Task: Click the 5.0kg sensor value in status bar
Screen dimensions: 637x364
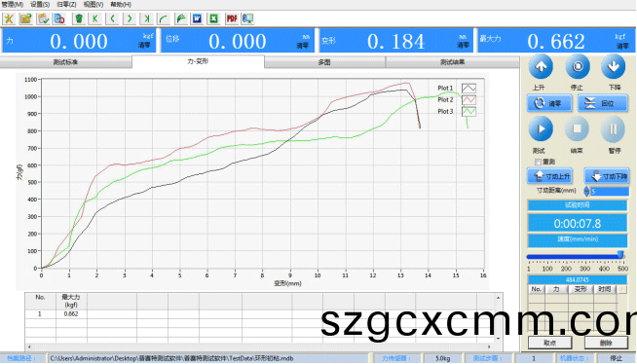Action: pyautogui.click(x=442, y=358)
